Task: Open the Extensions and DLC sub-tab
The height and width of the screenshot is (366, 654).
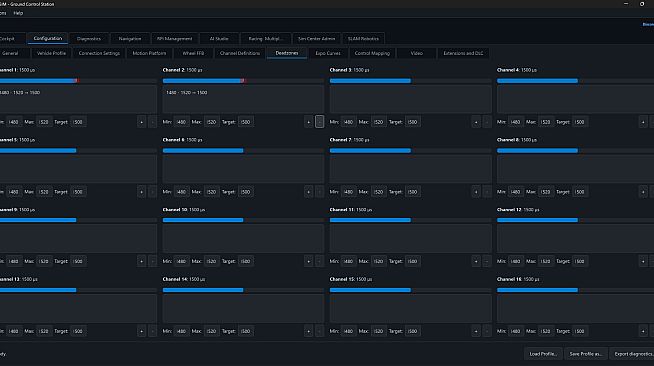Action: coord(463,53)
